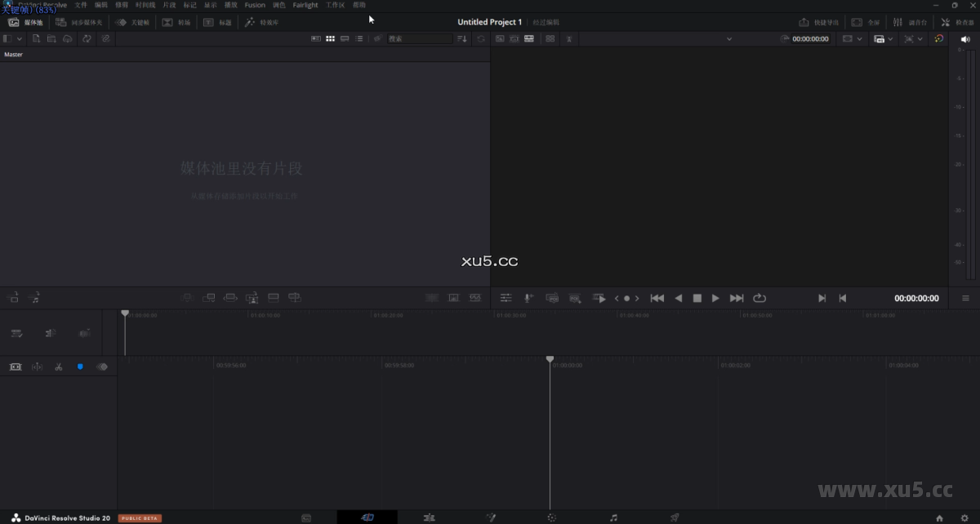Screen dimensions: 980x524
Task: Mute audio with the speaker volume control
Action: (965, 38)
